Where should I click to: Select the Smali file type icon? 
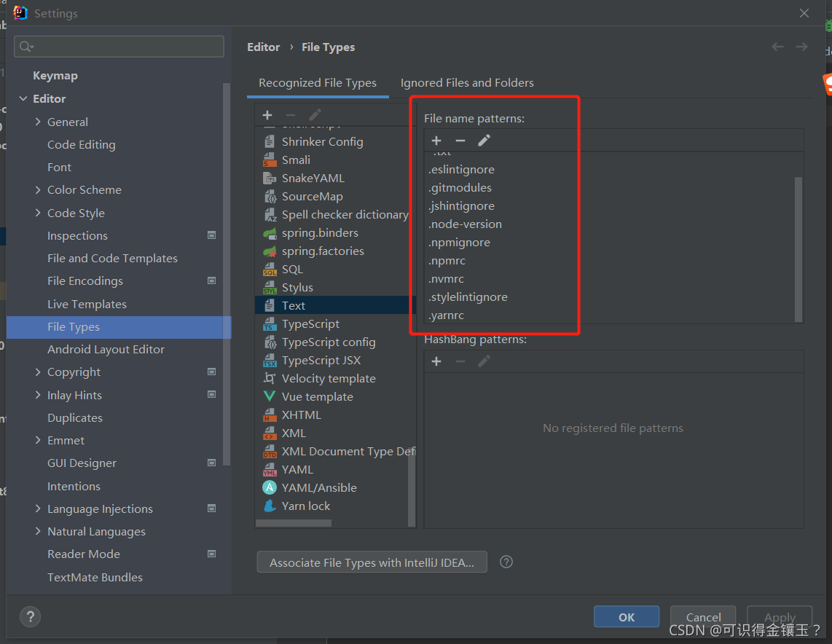click(270, 160)
